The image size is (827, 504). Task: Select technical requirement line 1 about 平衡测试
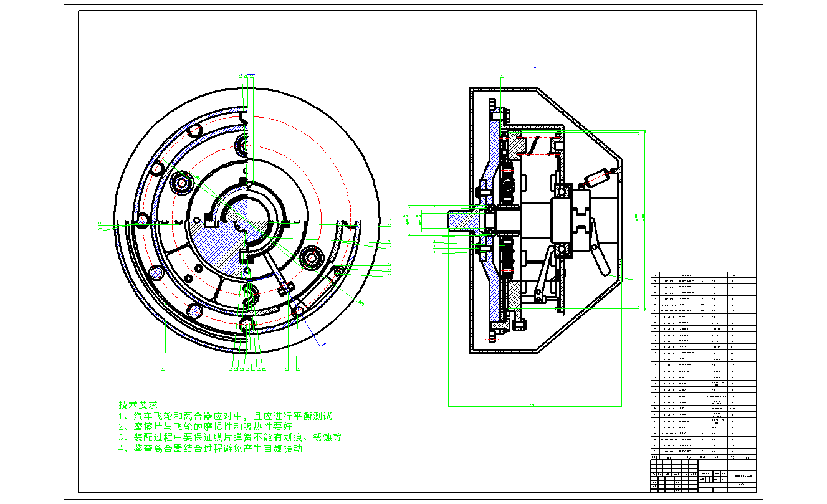[x=225, y=416]
